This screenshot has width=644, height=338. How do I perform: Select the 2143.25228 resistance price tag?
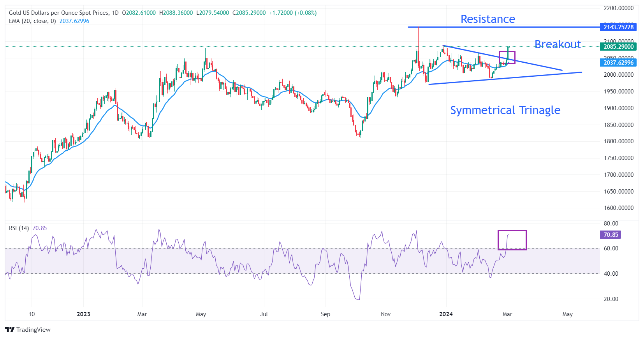pos(618,27)
